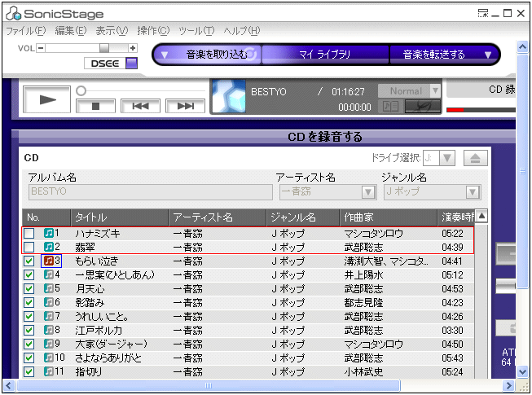Click the volume slider thumb
The width and height of the screenshot is (532, 395).
pos(104,48)
